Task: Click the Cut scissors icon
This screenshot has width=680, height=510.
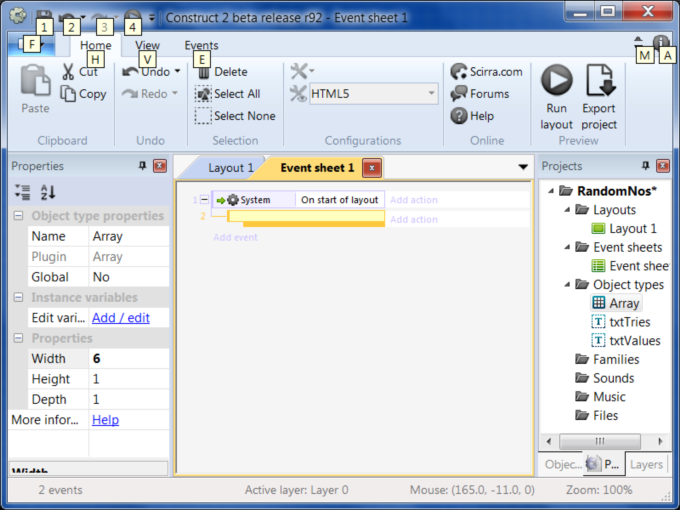Action: pos(68,72)
